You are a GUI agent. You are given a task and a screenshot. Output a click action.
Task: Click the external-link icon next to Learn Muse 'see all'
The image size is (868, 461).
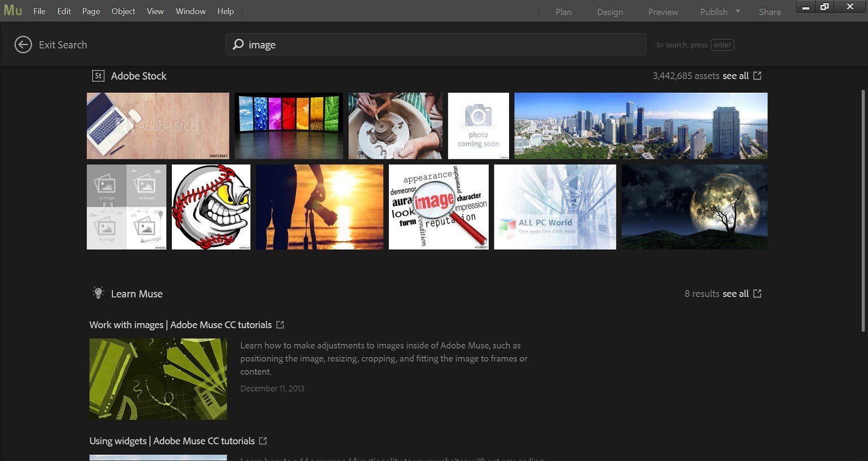[x=757, y=293]
